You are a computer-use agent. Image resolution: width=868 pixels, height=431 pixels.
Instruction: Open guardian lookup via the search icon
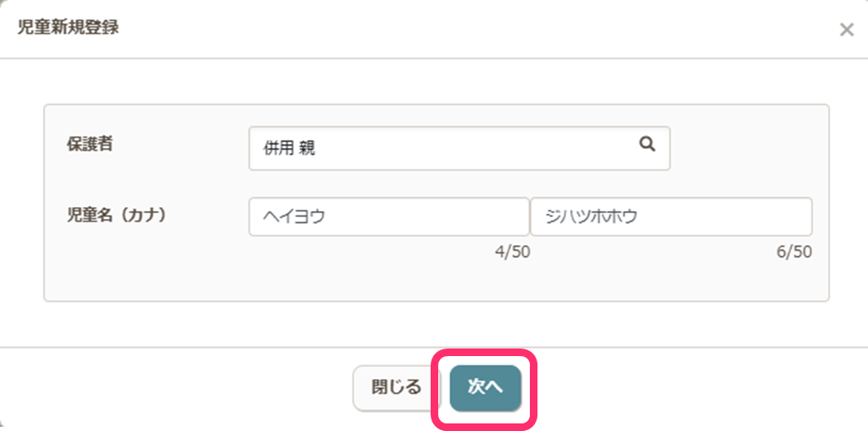(647, 145)
